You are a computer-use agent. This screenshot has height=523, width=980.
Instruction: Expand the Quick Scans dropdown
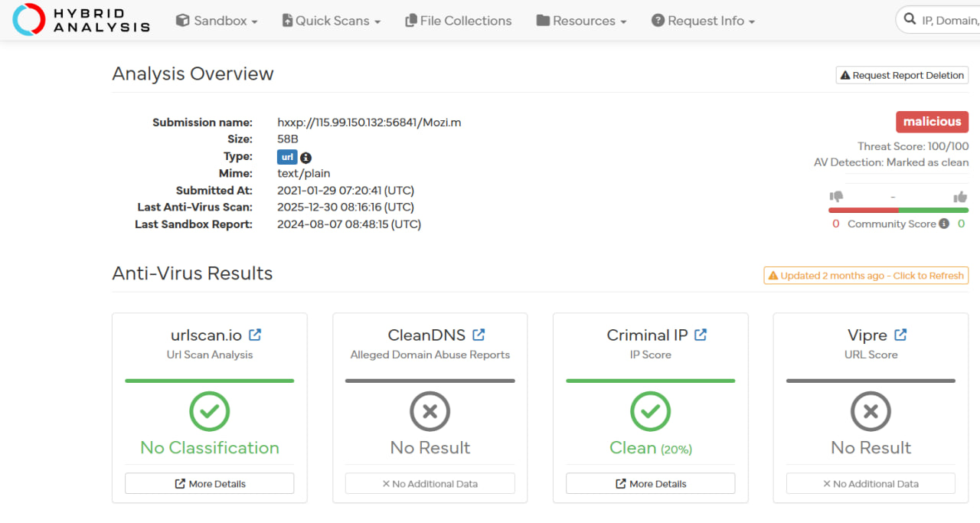point(331,21)
